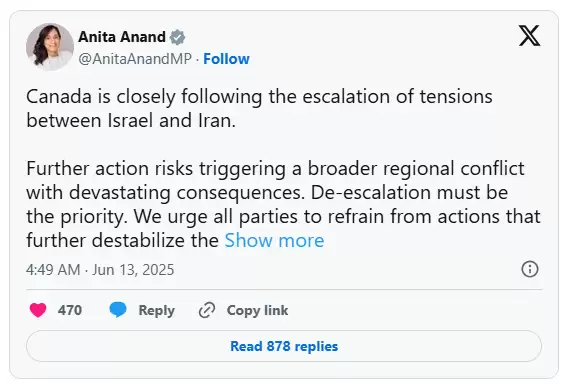Click the chain link icon

click(207, 310)
